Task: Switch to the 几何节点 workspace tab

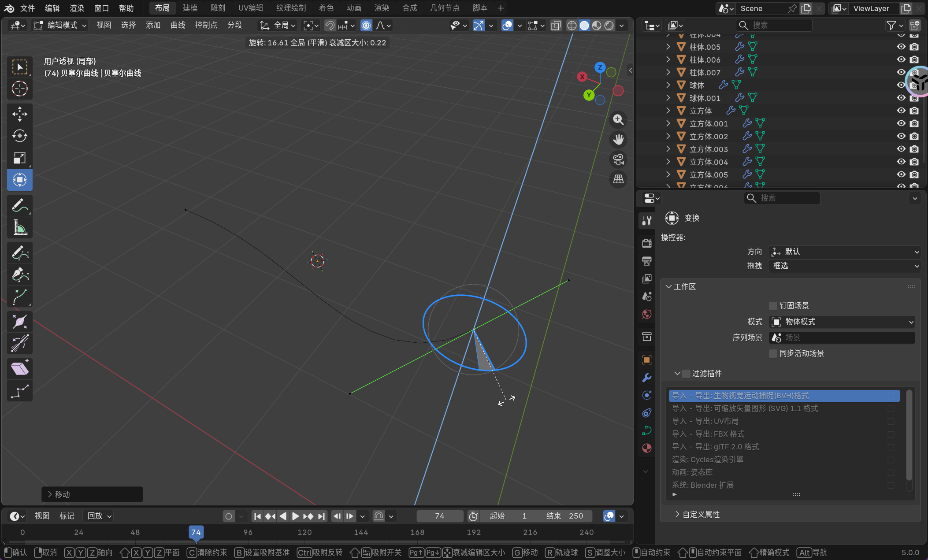Action: 444,8
